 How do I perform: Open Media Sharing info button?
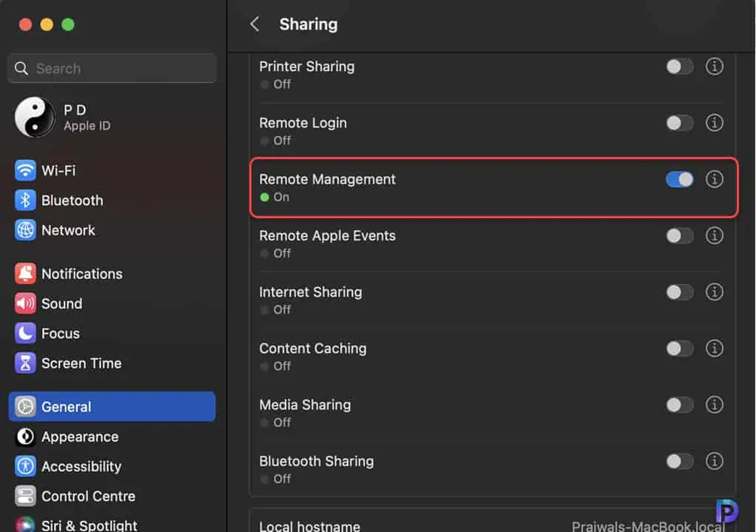[x=714, y=405]
